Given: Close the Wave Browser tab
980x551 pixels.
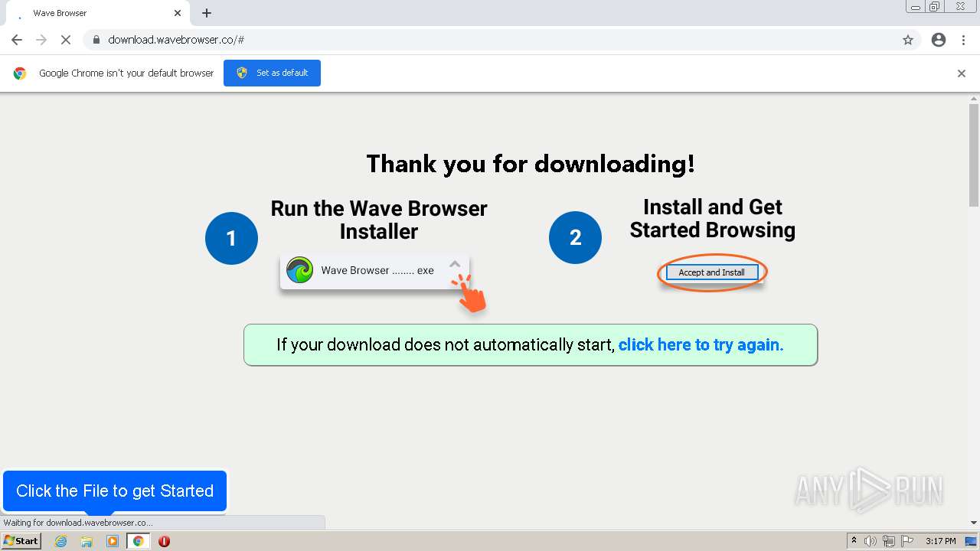Looking at the screenshot, I should [x=178, y=13].
